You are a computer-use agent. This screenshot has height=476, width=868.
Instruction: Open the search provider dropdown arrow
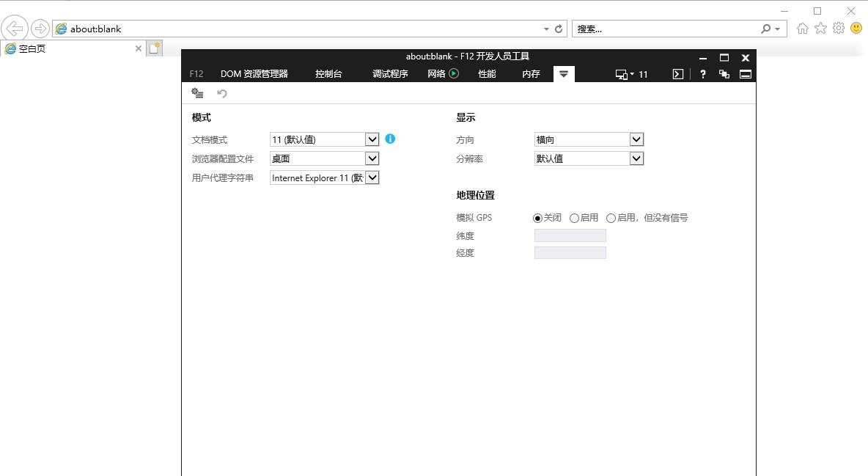778,29
